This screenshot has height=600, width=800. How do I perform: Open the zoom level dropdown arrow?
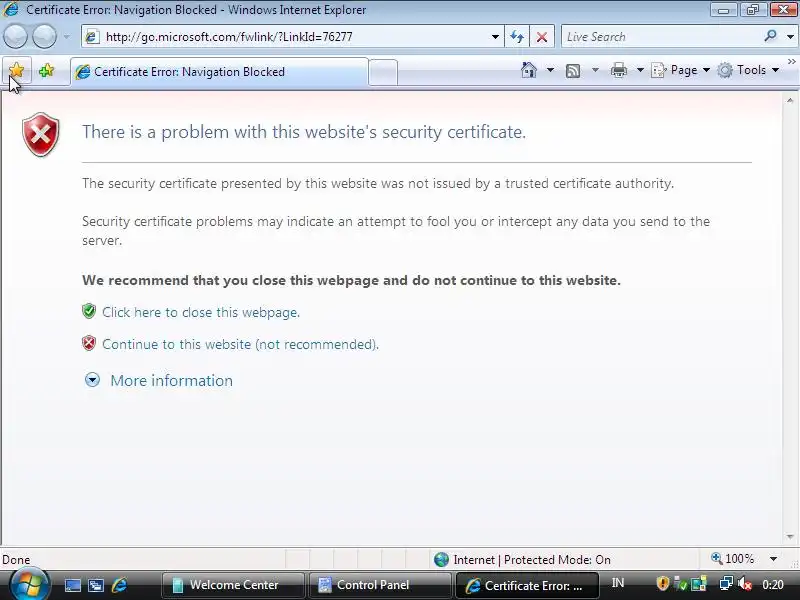pos(773,559)
